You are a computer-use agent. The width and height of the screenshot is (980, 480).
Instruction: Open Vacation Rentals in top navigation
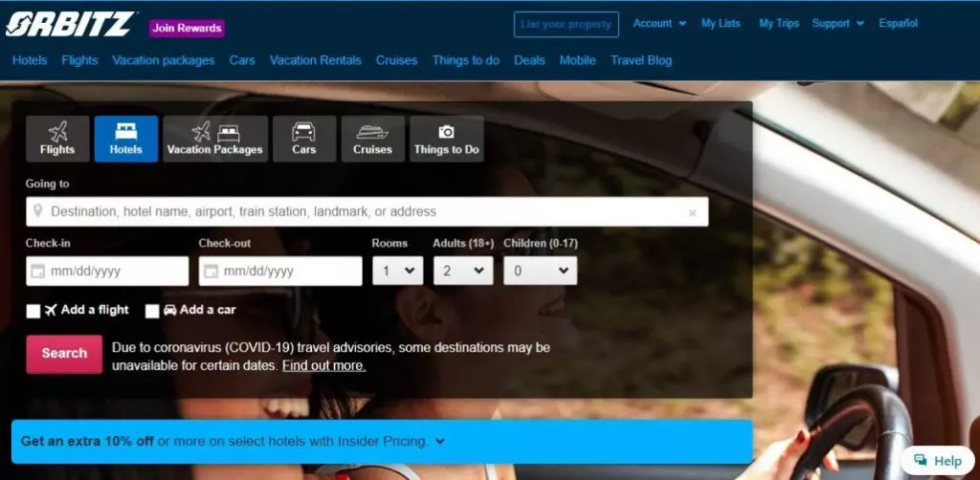316,60
